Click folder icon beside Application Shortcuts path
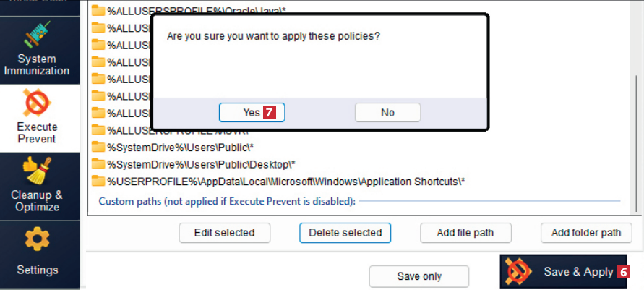Image resolution: width=644 pixels, height=290 pixels. click(x=98, y=180)
